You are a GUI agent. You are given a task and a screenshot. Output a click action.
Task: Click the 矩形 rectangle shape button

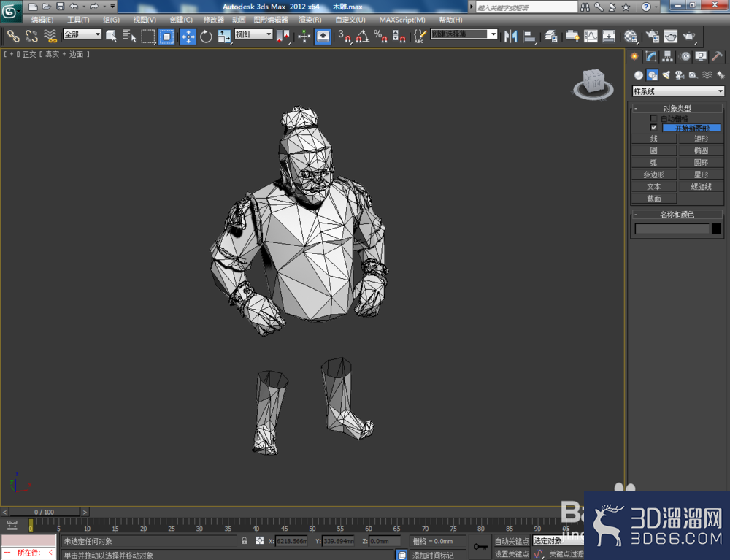(x=701, y=139)
